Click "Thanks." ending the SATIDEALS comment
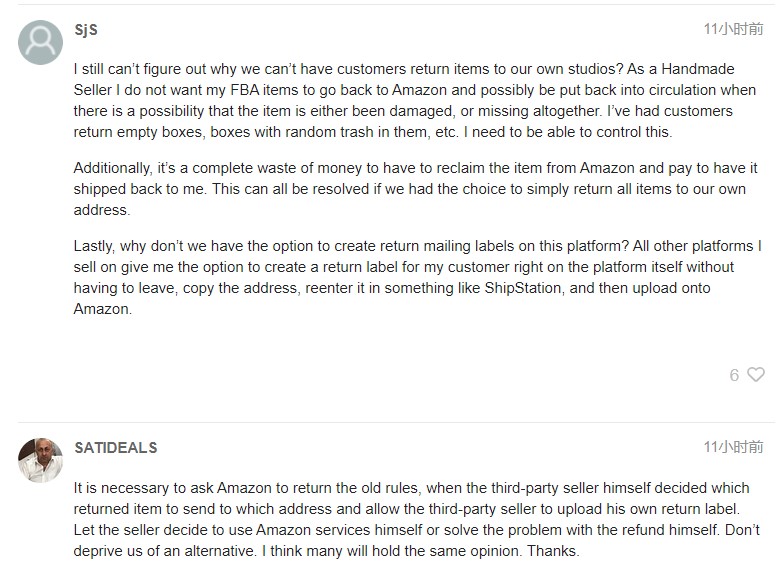784x581 pixels. pyautogui.click(x=553, y=551)
